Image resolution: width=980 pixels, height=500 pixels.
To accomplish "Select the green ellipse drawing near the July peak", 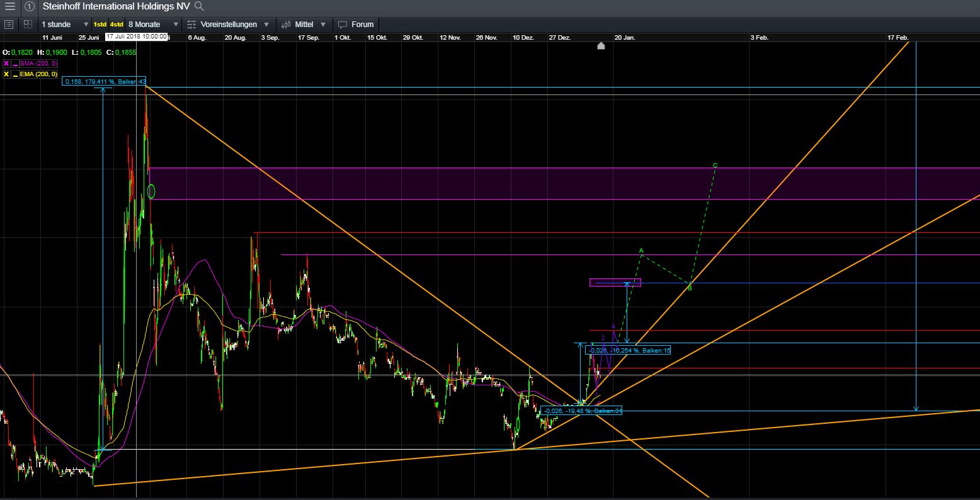I will (x=151, y=191).
